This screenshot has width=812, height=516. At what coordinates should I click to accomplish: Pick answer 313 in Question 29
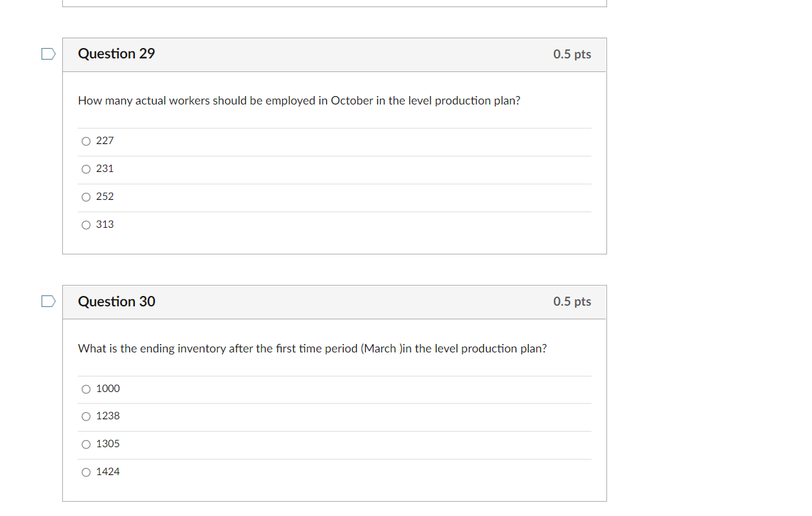click(86, 225)
